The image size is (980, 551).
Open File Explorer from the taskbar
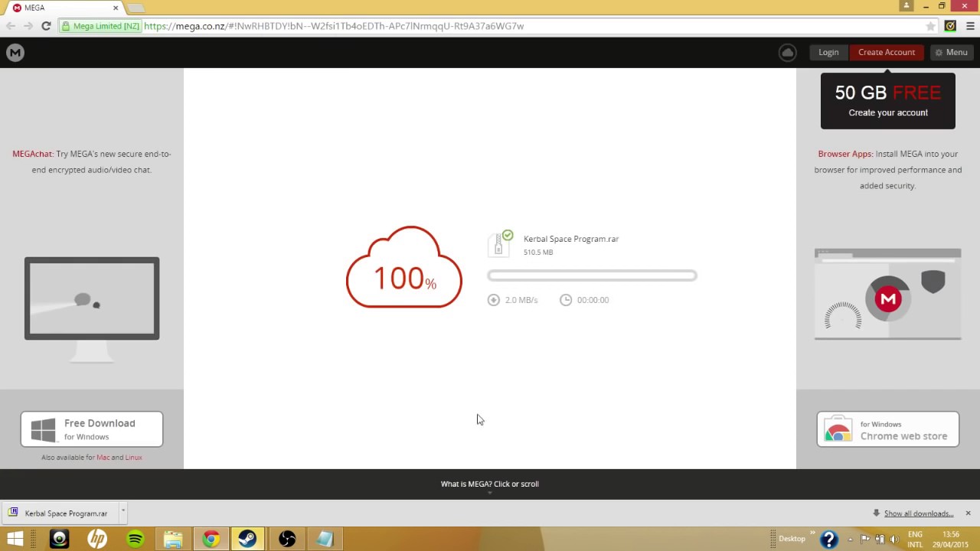[x=173, y=539]
